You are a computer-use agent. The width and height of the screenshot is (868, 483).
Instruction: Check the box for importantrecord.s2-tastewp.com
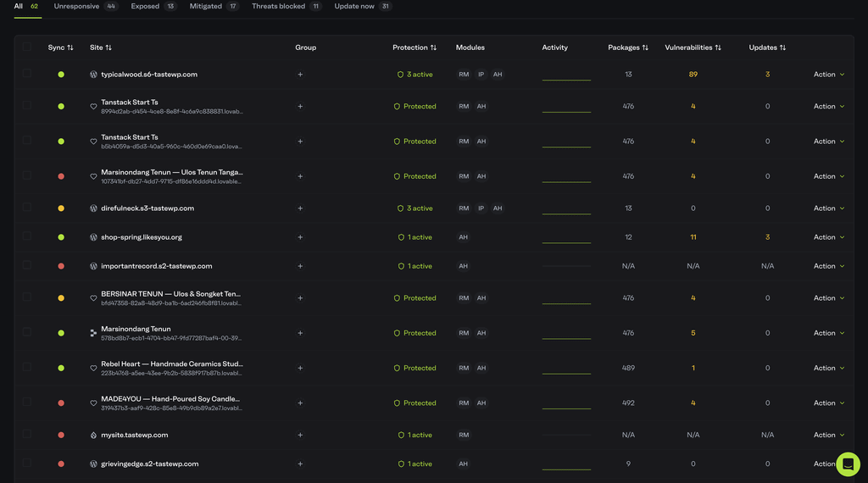(x=26, y=265)
